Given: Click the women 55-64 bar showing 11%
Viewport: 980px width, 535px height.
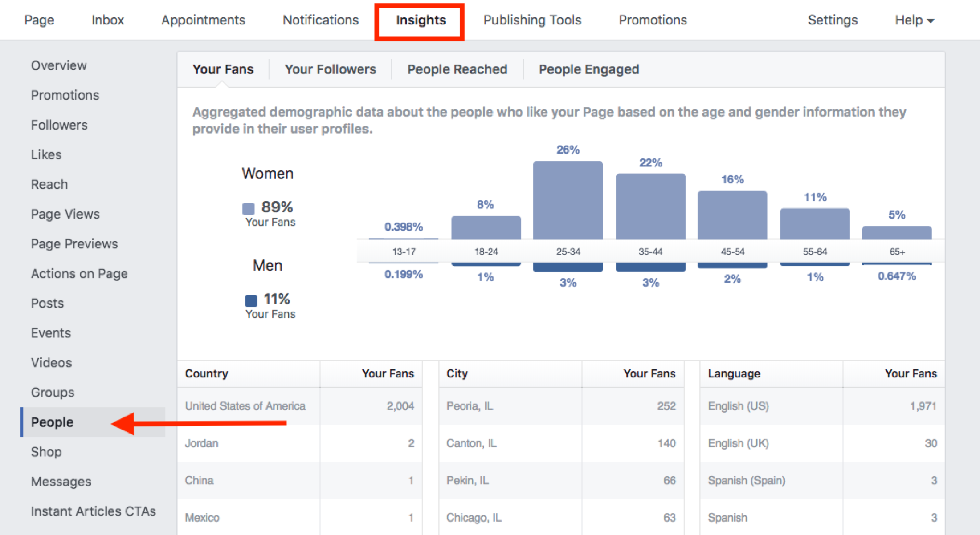Looking at the screenshot, I should (815, 224).
